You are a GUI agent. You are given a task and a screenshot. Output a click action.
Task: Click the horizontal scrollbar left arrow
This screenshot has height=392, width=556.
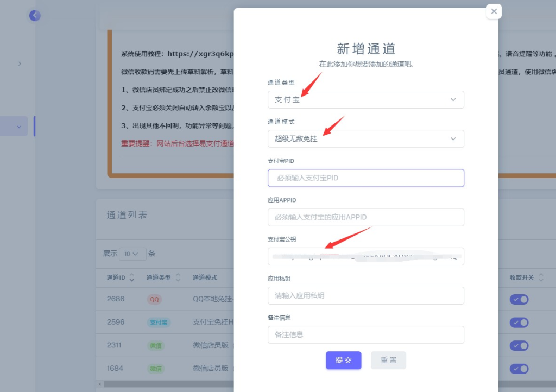pos(100,384)
